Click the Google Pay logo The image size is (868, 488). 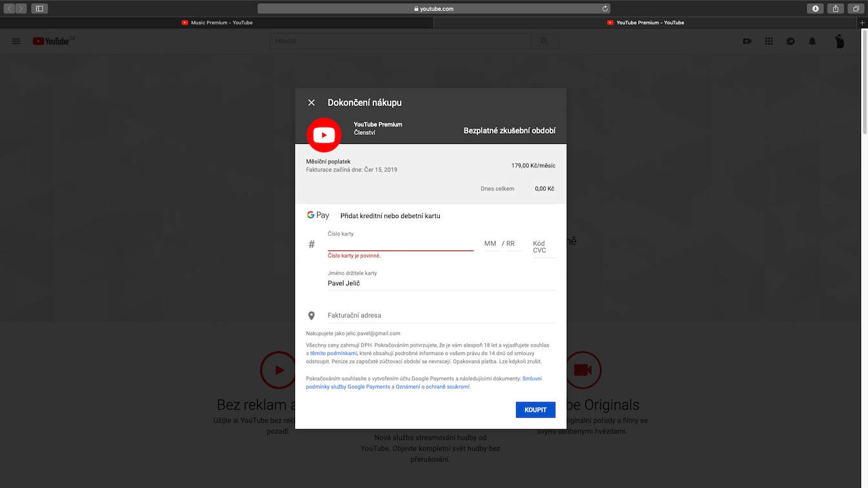318,216
